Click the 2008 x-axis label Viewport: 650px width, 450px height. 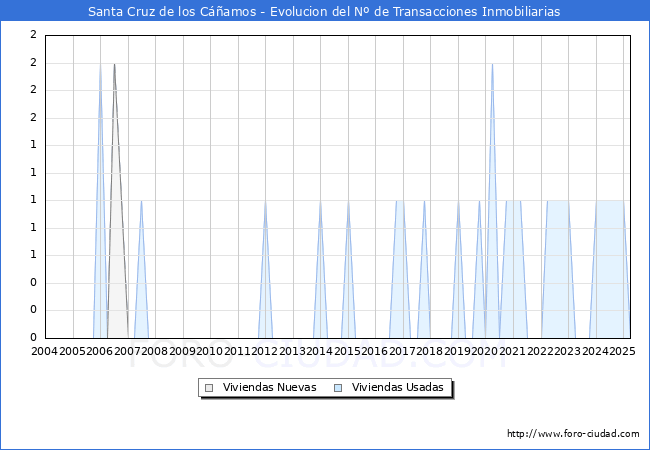tap(155, 351)
